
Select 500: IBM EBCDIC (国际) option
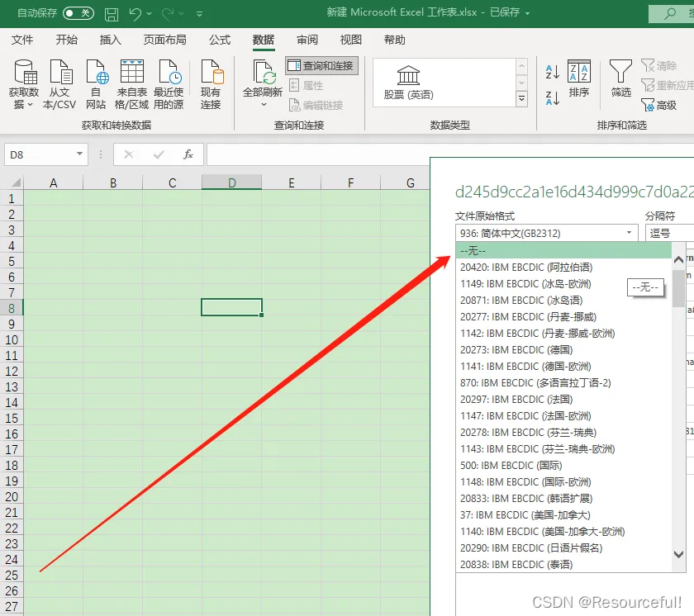[563, 466]
